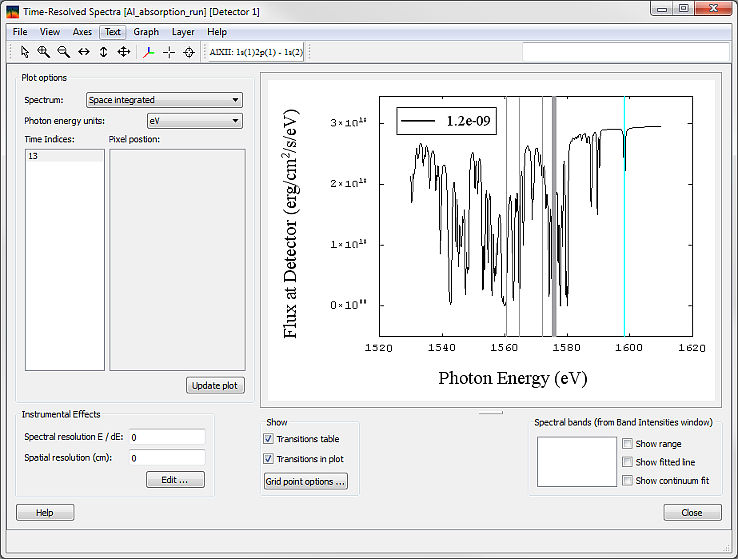Select the crosshair cursor tool
Screen dimensions: 738x559
(169, 52)
